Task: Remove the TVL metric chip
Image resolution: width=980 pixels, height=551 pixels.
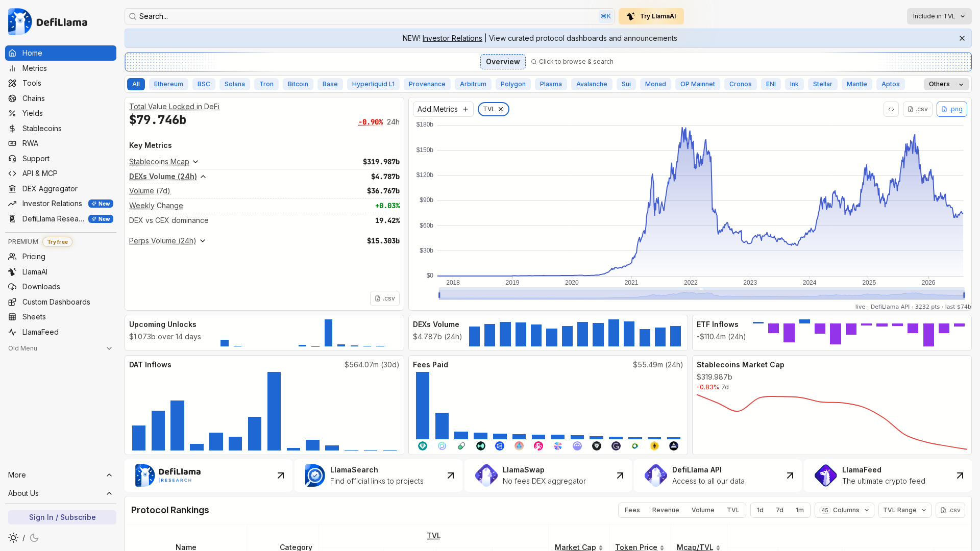Action: pyautogui.click(x=501, y=109)
